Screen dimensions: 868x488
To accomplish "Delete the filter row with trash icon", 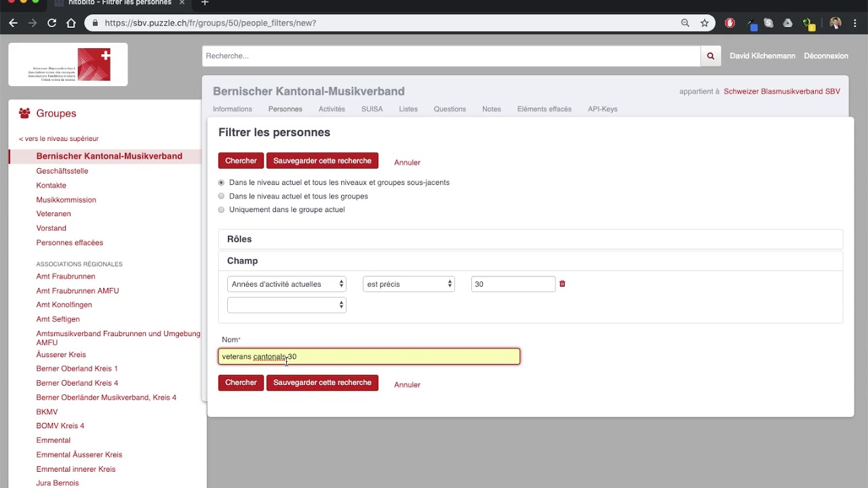I will pos(562,284).
